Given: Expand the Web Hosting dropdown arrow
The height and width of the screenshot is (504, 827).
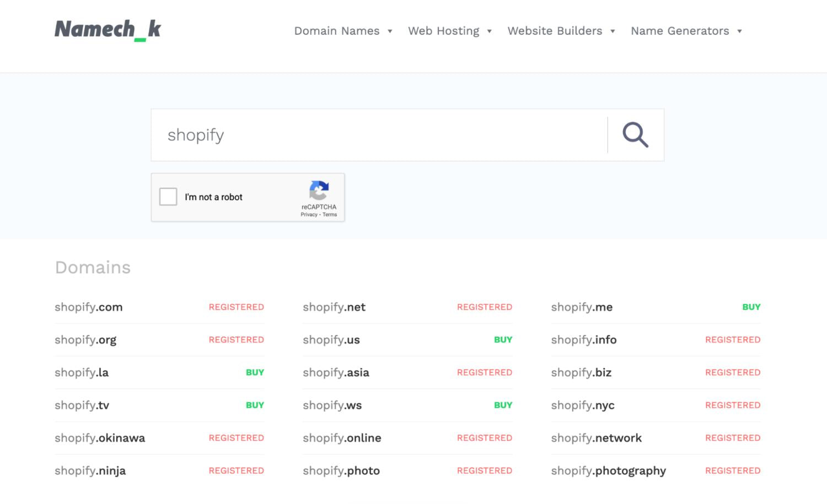Looking at the screenshot, I should coord(489,31).
